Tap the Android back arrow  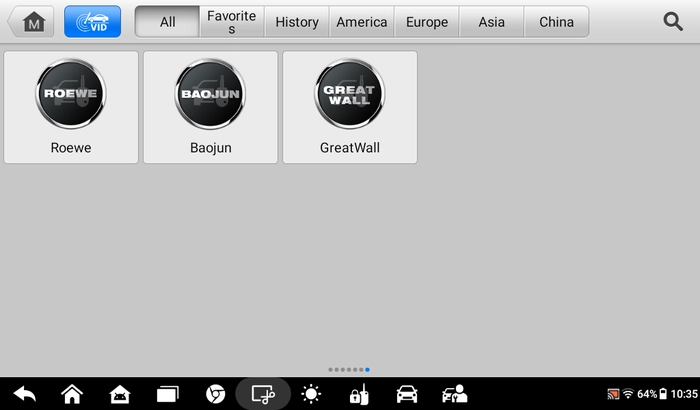pyautogui.click(x=25, y=394)
